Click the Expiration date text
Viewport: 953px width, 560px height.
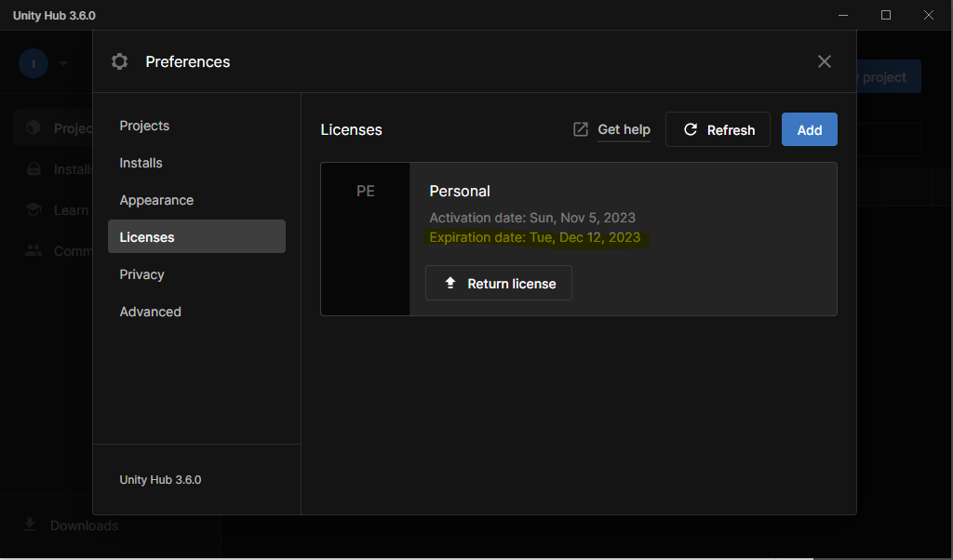[x=535, y=237]
